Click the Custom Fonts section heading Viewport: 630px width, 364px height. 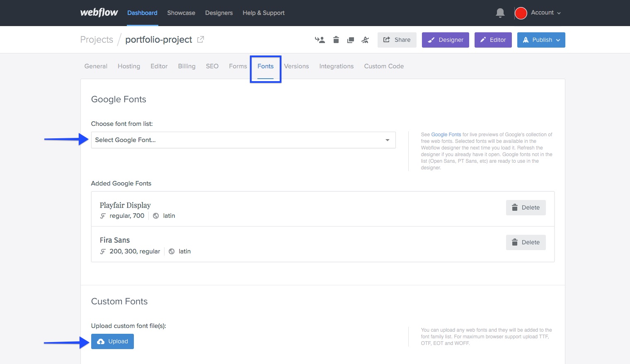coord(119,301)
